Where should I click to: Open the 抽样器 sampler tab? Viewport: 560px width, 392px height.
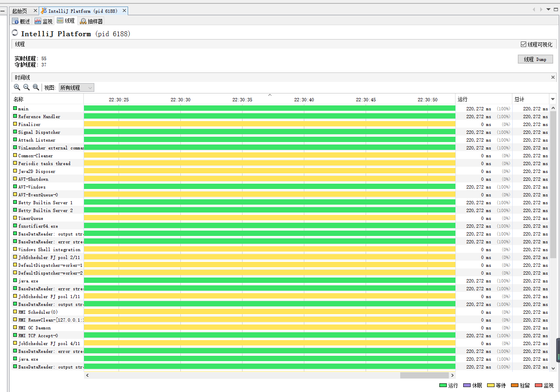tap(91, 21)
